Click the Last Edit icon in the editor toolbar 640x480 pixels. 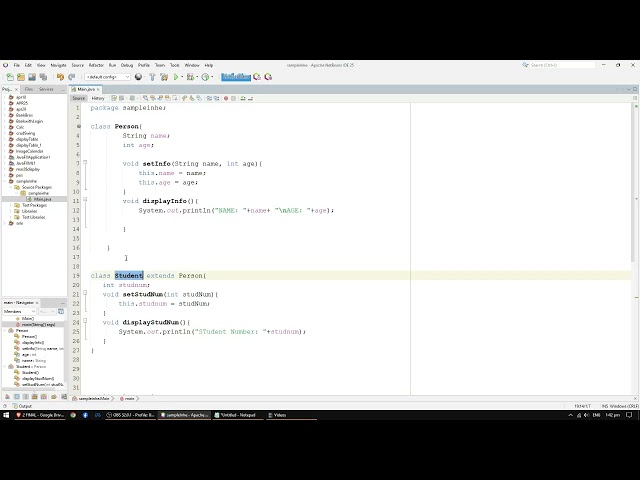click(114, 98)
